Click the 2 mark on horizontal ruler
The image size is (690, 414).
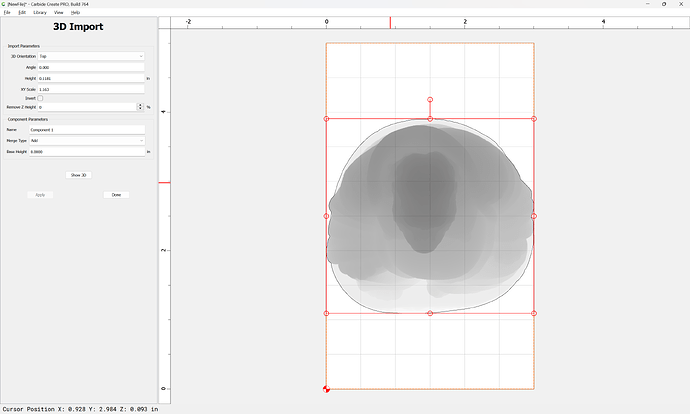tap(465, 22)
